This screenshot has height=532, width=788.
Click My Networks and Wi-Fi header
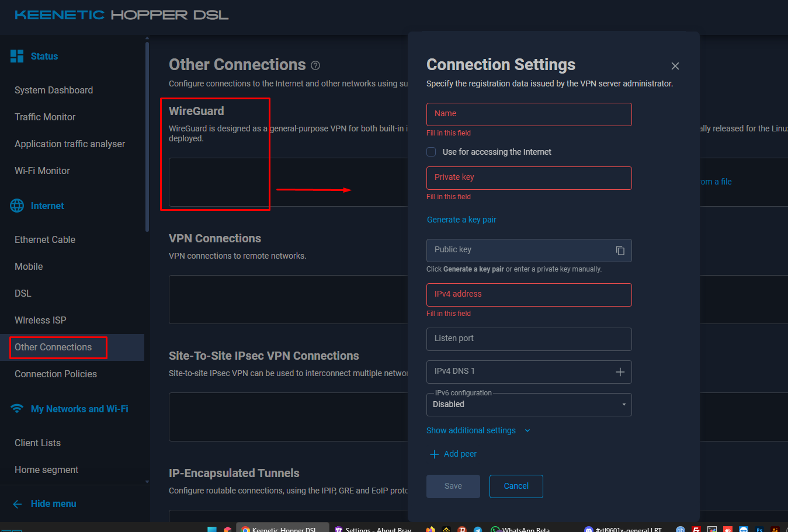click(x=79, y=409)
